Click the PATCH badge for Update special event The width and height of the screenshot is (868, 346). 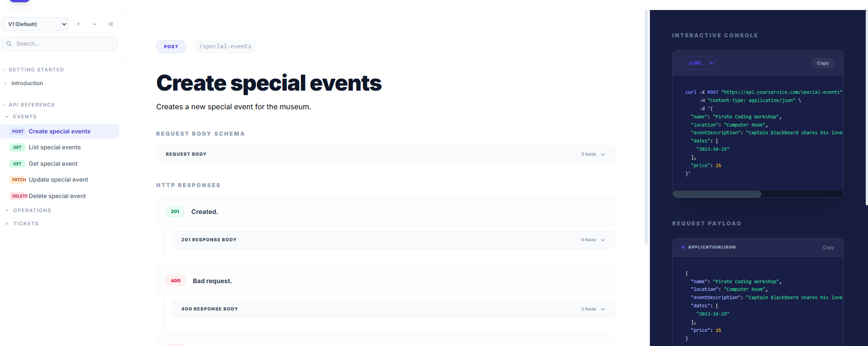pos(18,179)
